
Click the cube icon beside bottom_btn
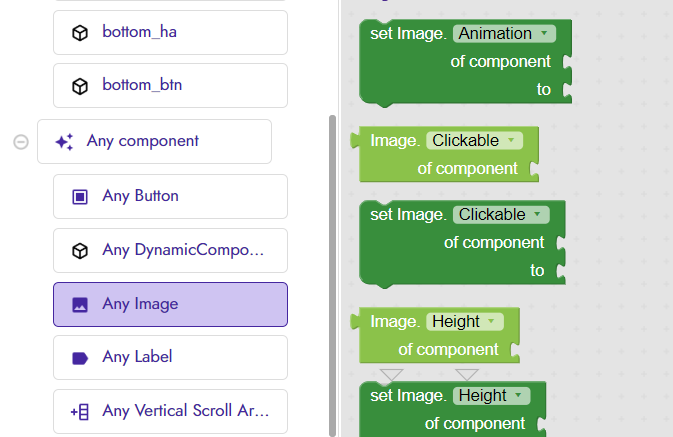(80, 86)
